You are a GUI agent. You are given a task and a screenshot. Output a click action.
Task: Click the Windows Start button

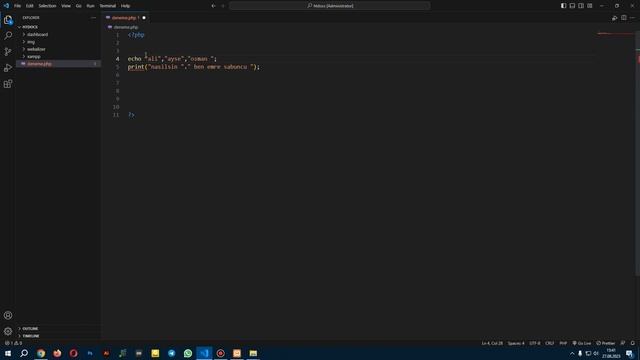point(8,353)
